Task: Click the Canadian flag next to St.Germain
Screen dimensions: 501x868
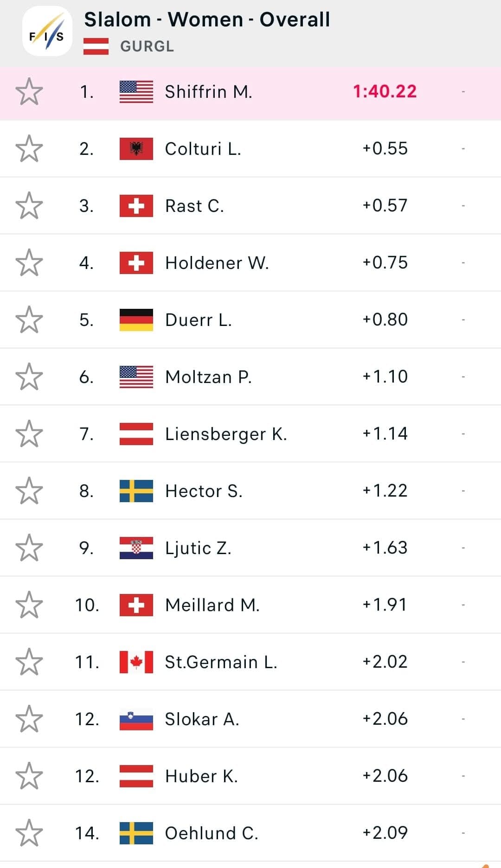Action: point(136,662)
